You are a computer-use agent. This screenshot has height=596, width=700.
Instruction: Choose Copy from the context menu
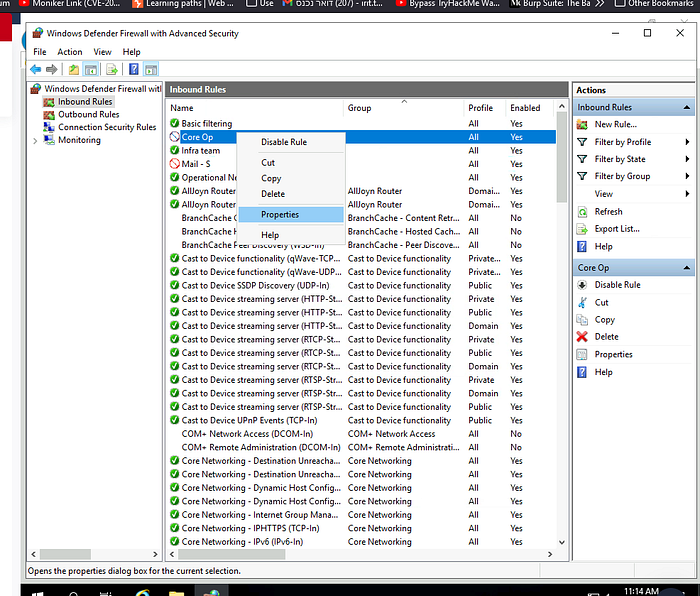tap(291, 178)
